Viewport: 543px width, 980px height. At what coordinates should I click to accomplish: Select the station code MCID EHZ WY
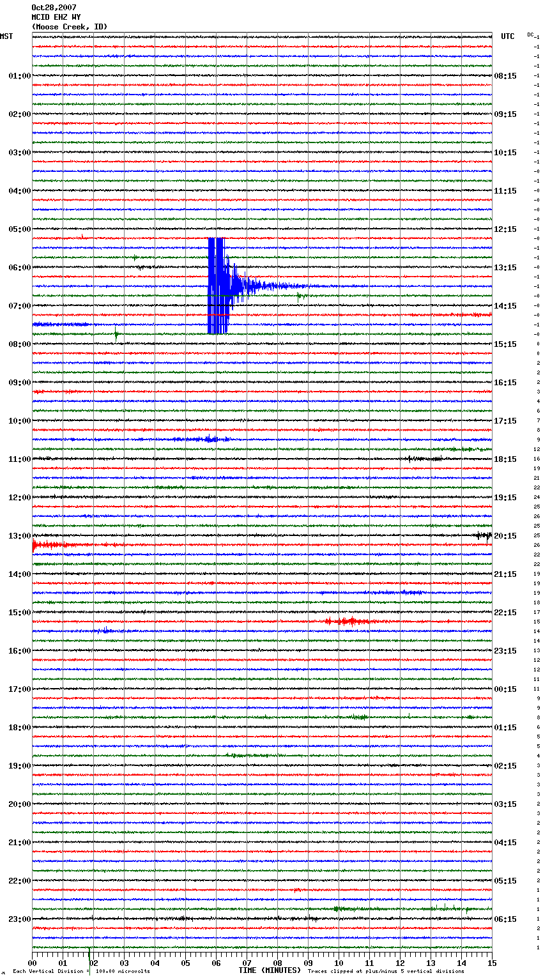click(56, 17)
